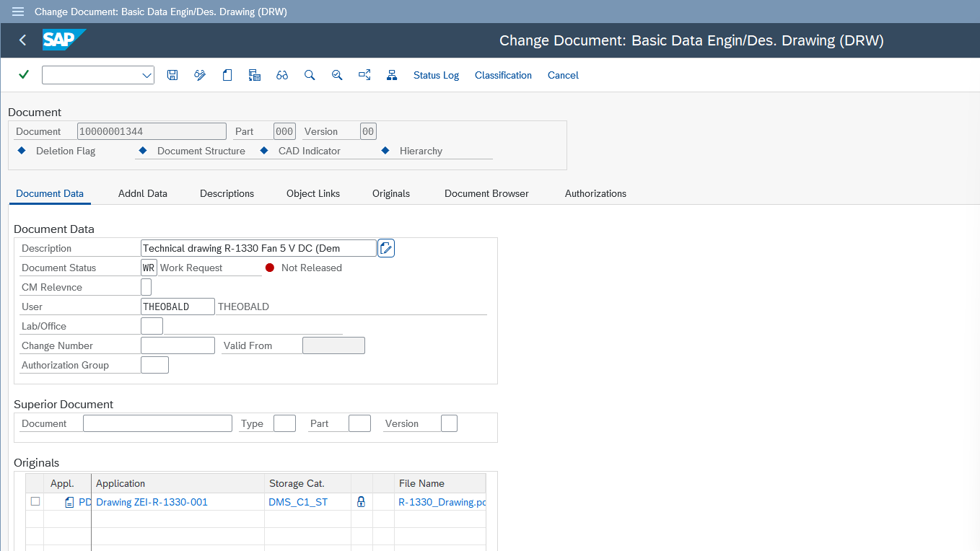Screen dimensions: 980x551
Task: Expand the command field dropdown
Action: [x=146, y=75]
